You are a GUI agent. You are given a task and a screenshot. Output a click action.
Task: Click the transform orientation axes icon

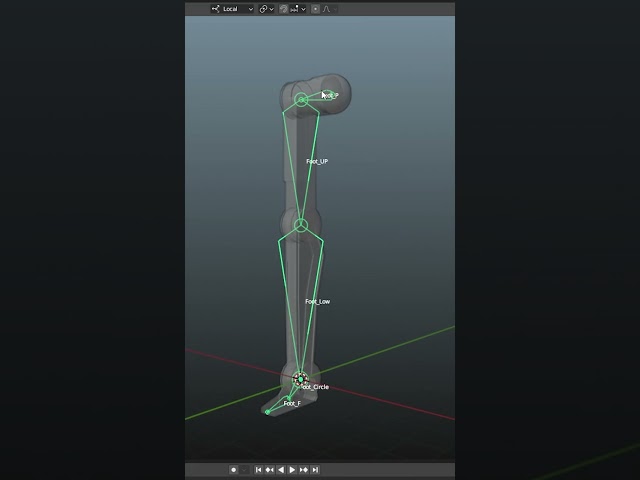(x=216, y=9)
